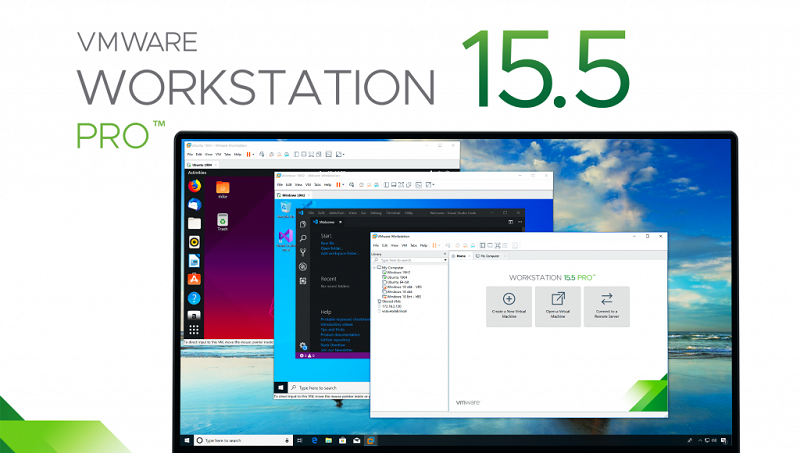Open File menu in front VMware Workstation window
Screen dimensions: 800x453
376,245
